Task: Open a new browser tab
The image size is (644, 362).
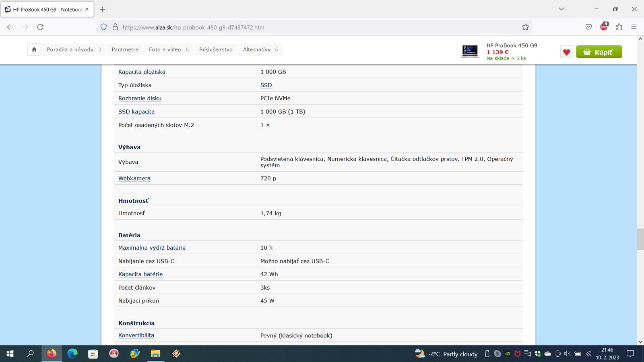Action: (103, 9)
